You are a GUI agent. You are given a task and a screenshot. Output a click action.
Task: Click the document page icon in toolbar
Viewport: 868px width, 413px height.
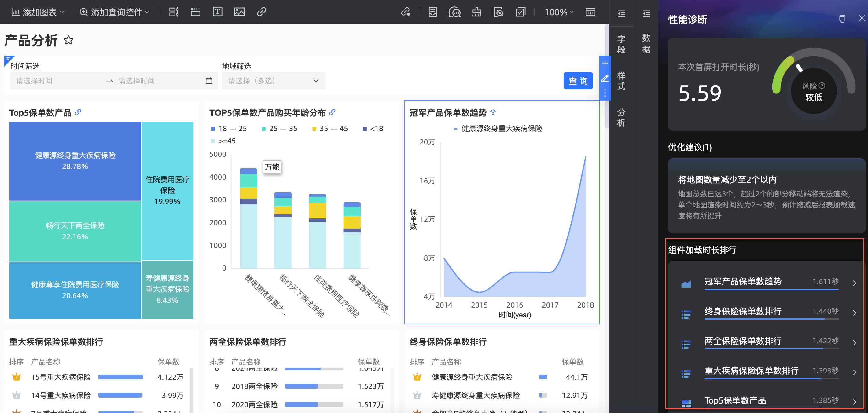(433, 12)
